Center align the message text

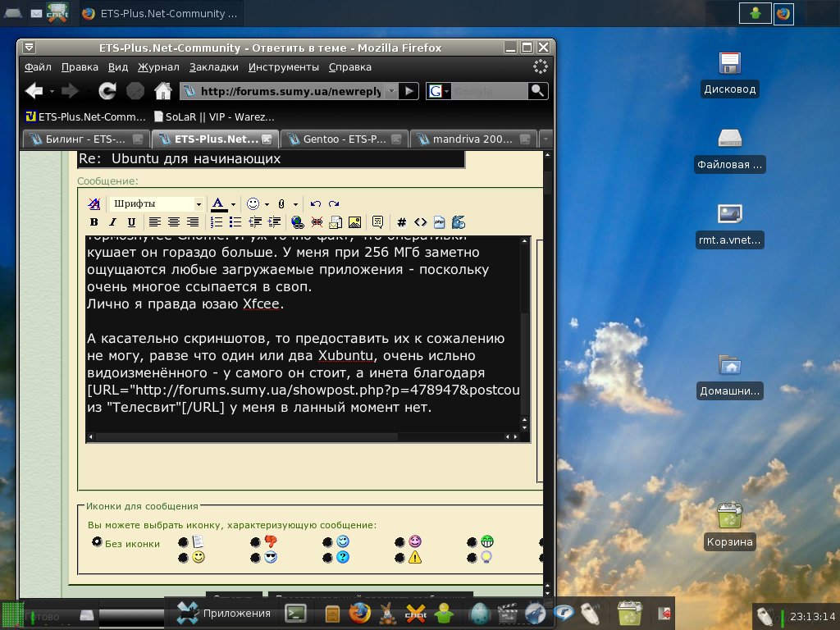pyautogui.click(x=174, y=222)
